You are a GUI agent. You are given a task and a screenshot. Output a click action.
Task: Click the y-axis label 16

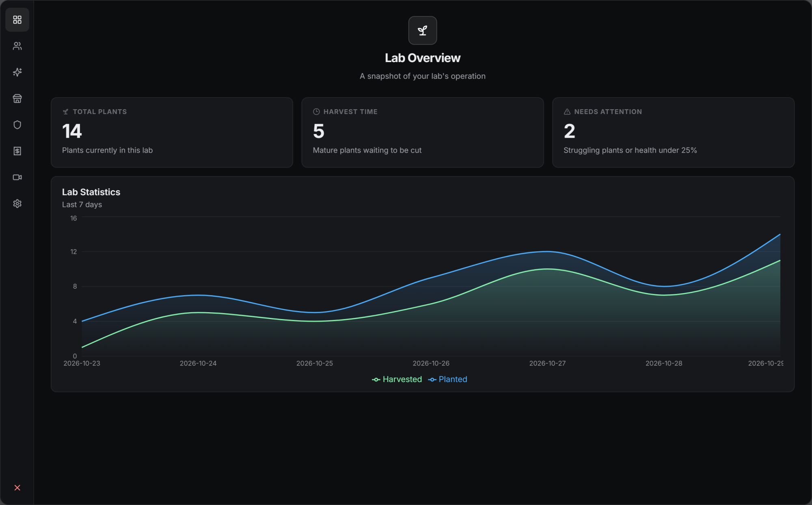point(73,218)
